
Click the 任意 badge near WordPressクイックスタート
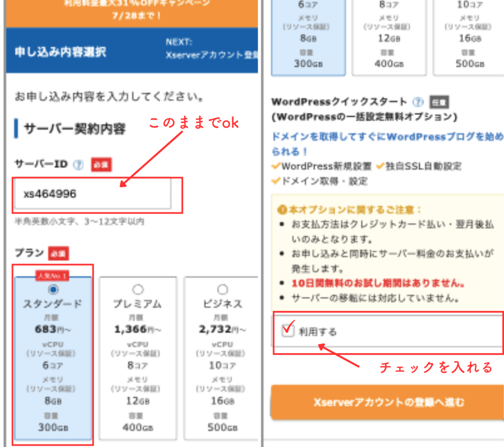coord(439,102)
